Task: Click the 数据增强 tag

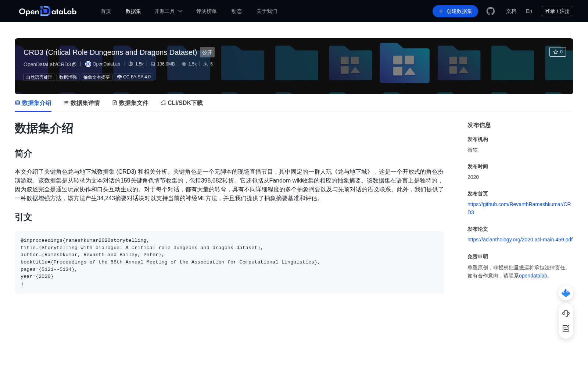Action: click(68, 77)
